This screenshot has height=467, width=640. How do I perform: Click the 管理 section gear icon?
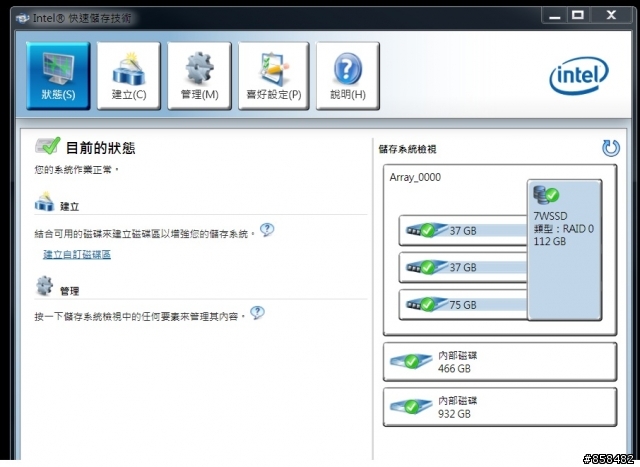tap(44, 286)
